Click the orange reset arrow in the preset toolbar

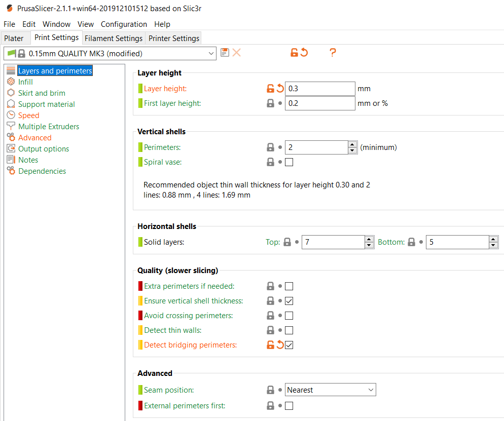click(x=304, y=53)
